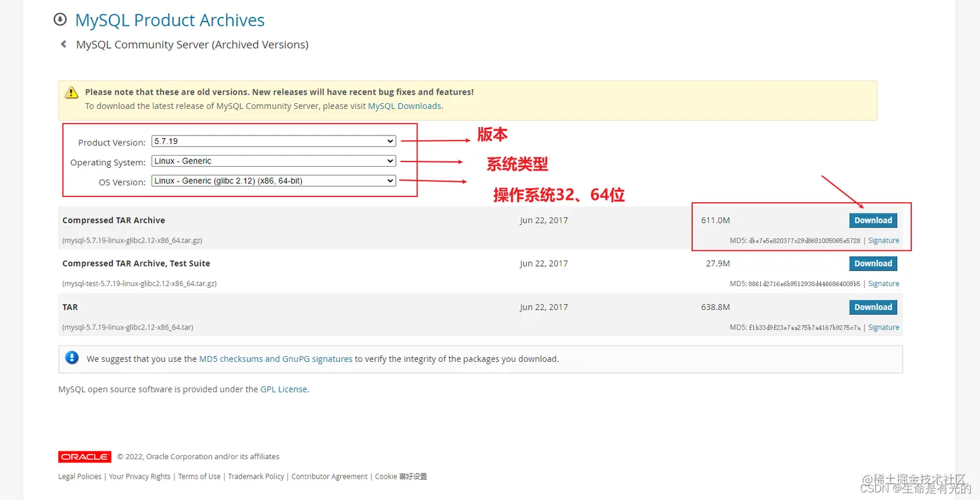The width and height of the screenshot is (980, 500).
Task: Click the Oracle logo in footer
Action: (85, 457)
